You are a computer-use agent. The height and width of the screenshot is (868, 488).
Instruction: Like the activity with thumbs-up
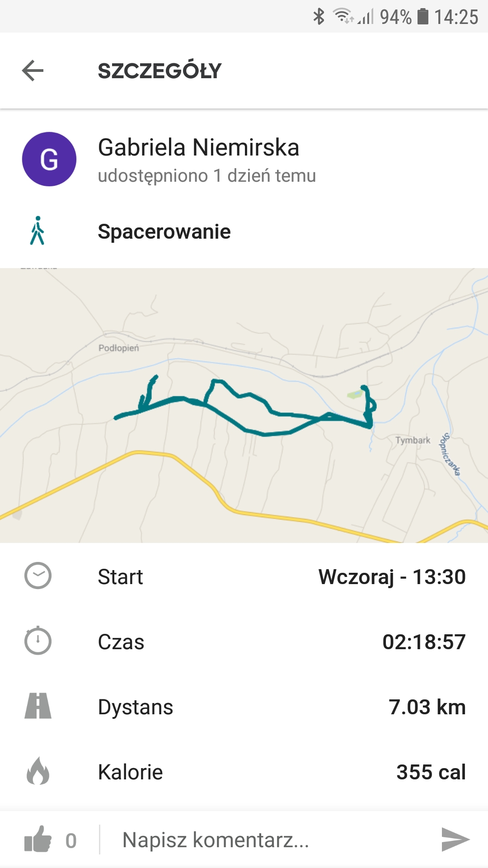point(38,840)
